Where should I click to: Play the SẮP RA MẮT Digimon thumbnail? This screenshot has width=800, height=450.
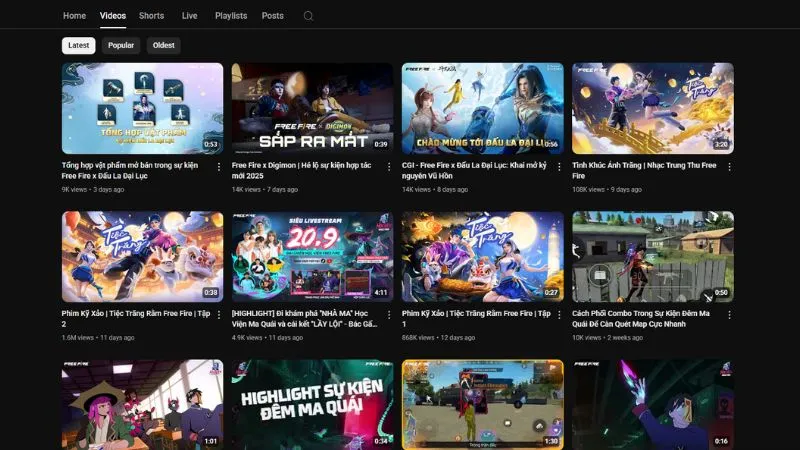[312, 108]
